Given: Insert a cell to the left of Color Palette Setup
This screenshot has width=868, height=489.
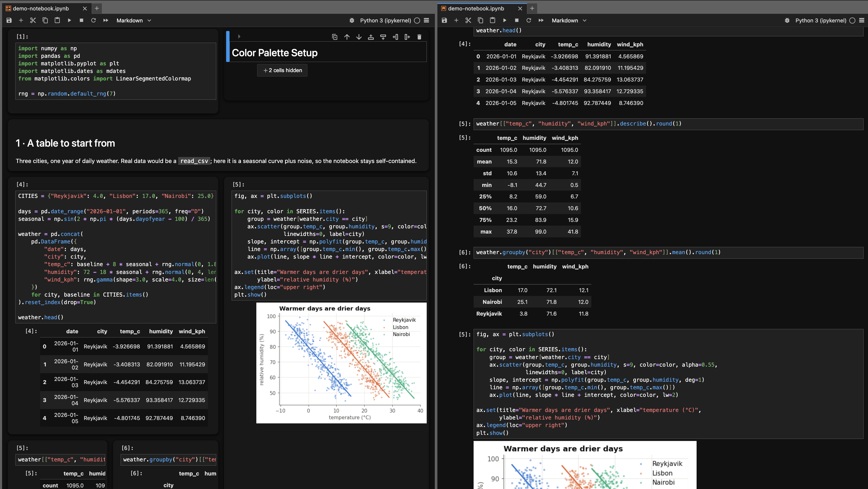Looking at the screenshot, I should (395, 37).
